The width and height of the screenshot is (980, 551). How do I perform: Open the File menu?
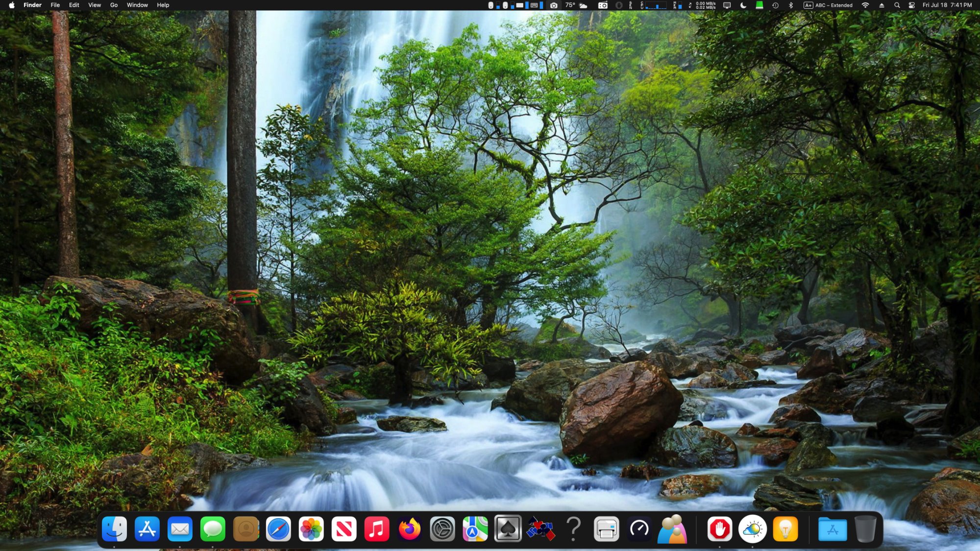(x=55, y=5)
